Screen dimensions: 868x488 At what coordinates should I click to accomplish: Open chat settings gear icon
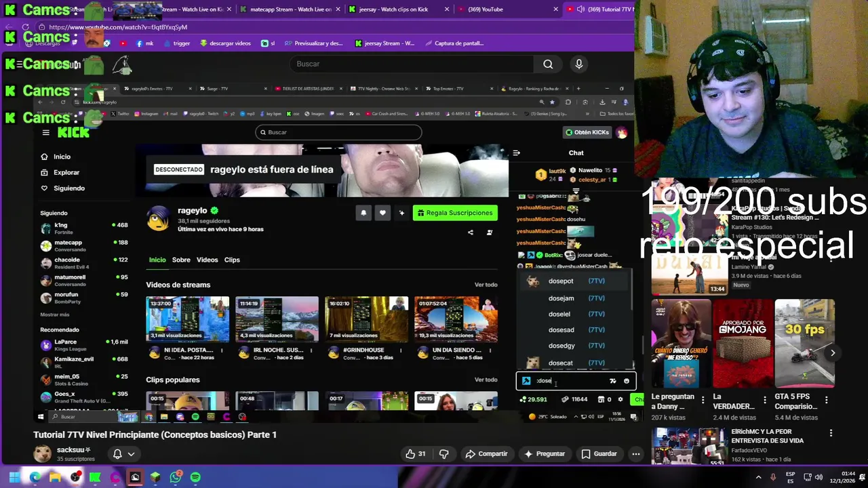[x=620, y=399]
